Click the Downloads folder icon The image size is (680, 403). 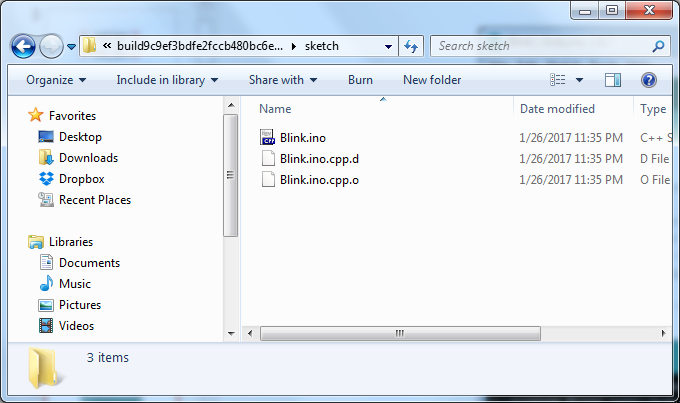pyautogui.click(x=46, y=157)
